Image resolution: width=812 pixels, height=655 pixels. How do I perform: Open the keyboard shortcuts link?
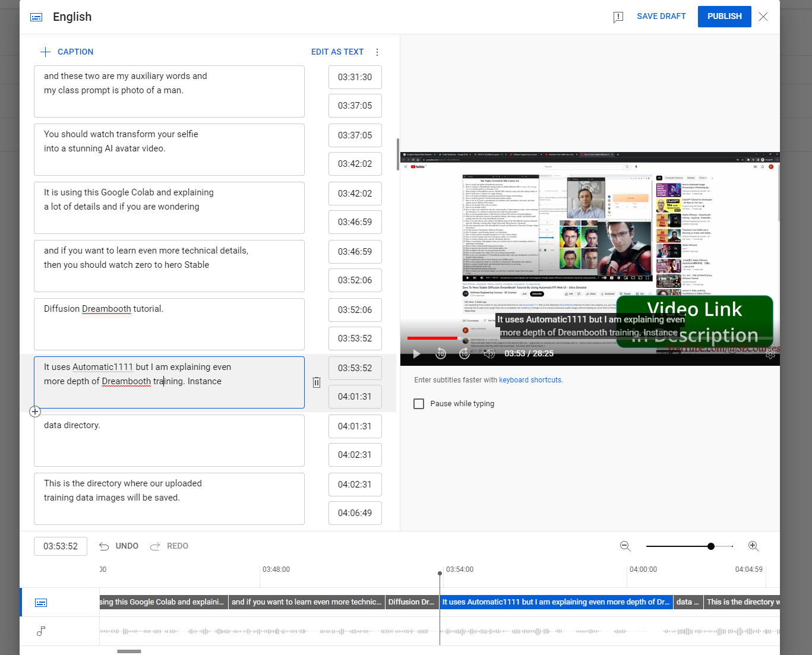coord(530,379)
